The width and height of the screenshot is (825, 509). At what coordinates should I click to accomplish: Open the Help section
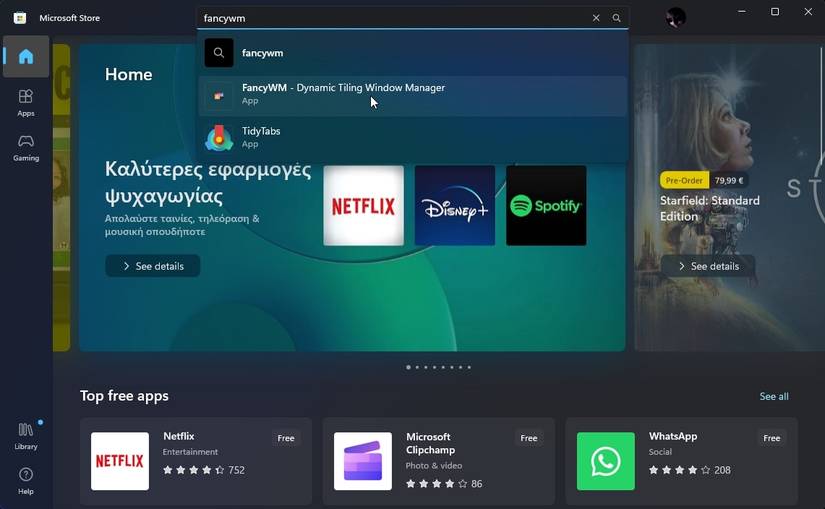tap(26, 481)
